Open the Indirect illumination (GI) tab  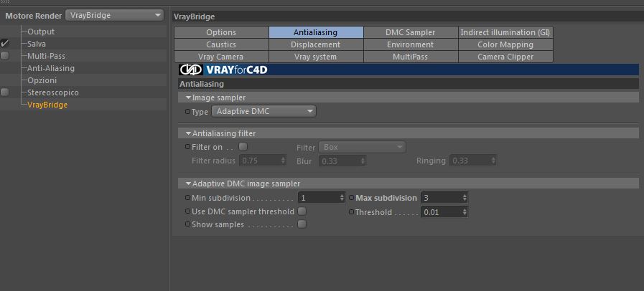coord(505,32)
